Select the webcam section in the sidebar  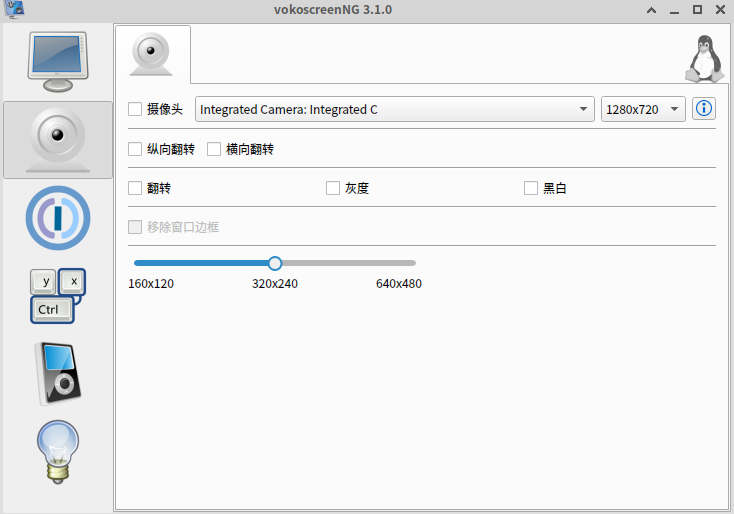(58, 140)
